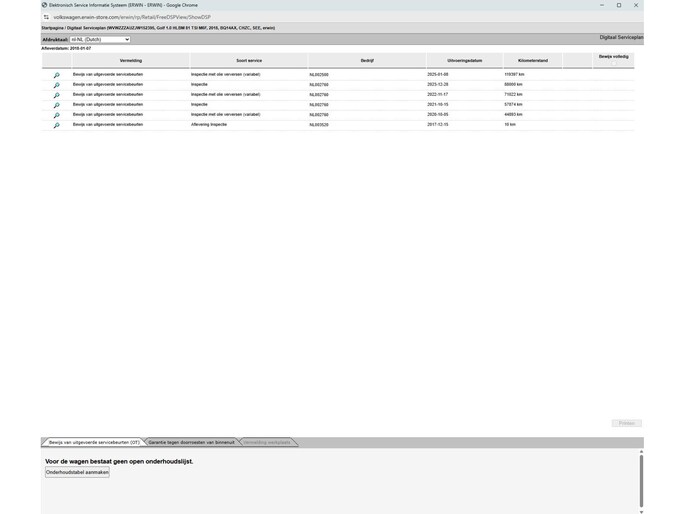Click the Soort service column header
The width and height of the screenshot is (685, 514).
(x=248, y=60)
